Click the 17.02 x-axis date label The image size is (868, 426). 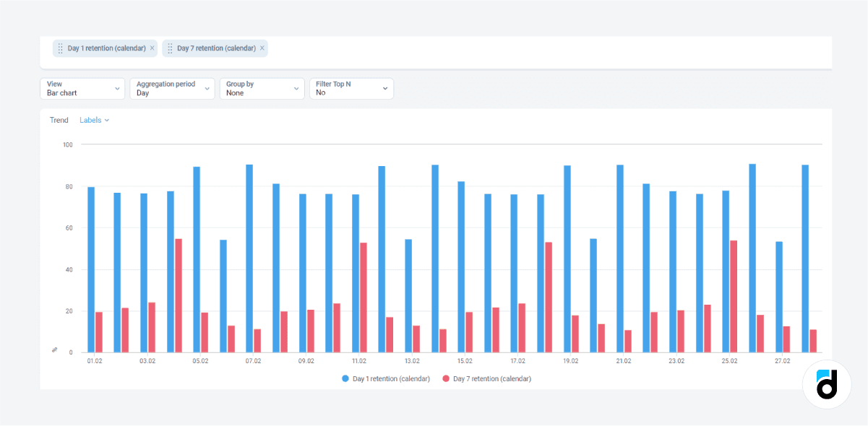tap(518, 361)
